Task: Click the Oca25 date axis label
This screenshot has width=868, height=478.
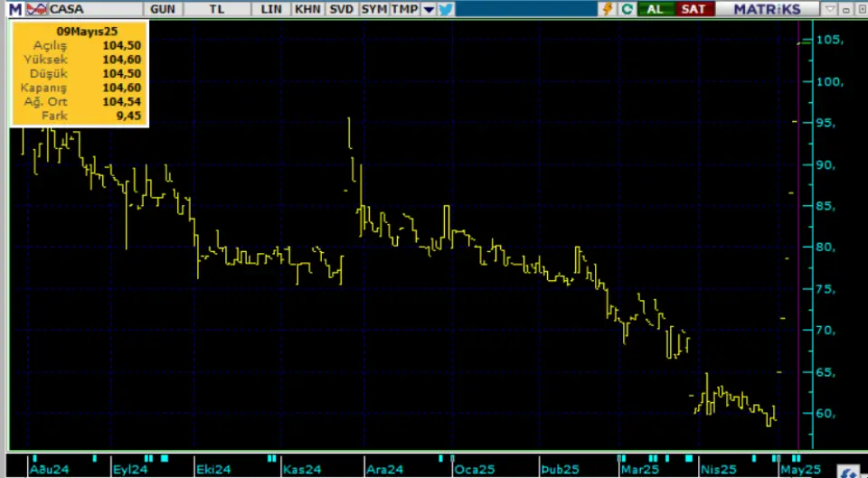Action: click(x=475, y=470)
